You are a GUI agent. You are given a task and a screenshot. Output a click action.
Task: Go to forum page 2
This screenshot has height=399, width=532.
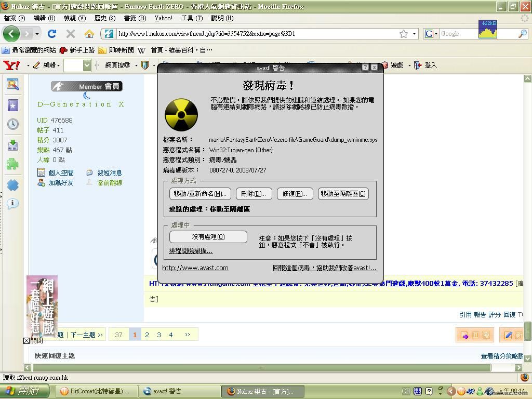[x=147, y=335]
